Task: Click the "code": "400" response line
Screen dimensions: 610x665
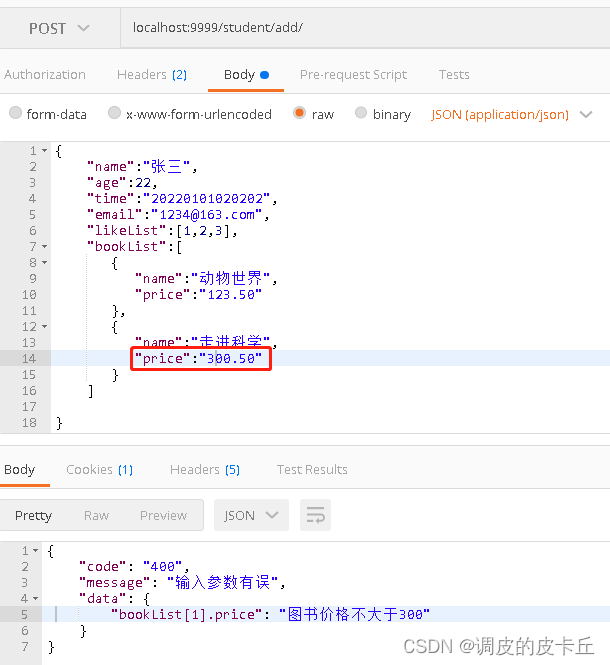Action: (x=134, y=567)
